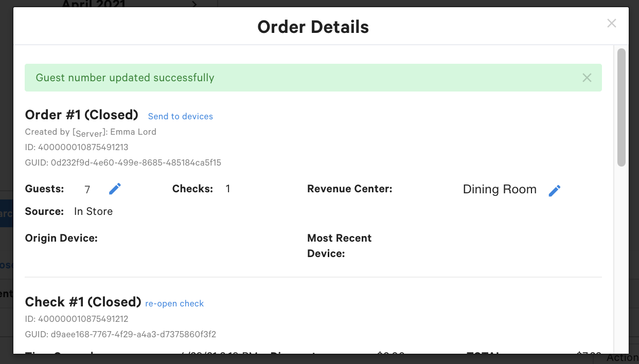This screenshot has width=639, height=364.
Task: Re-open Check #1 via link
Action: pyautogui.click(x=174, y=303)
